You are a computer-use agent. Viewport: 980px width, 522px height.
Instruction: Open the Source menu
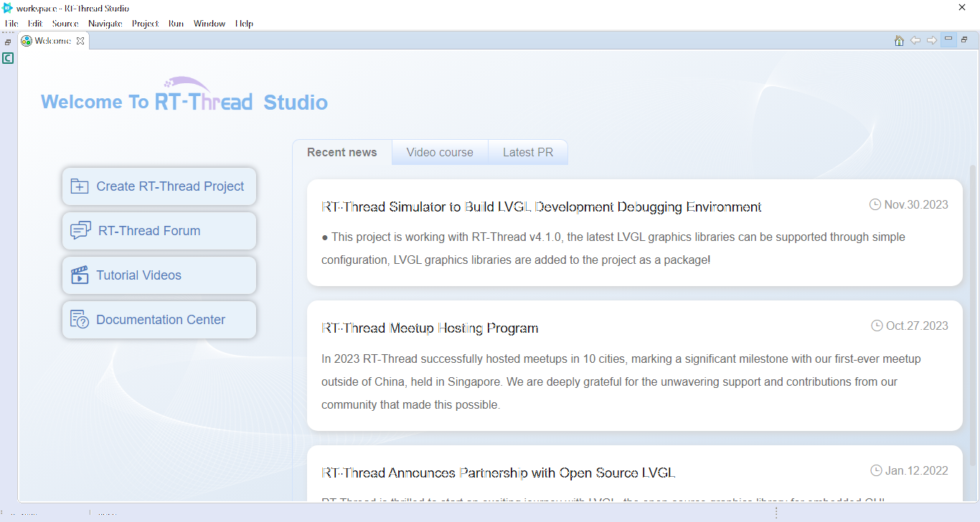point(65,24)
